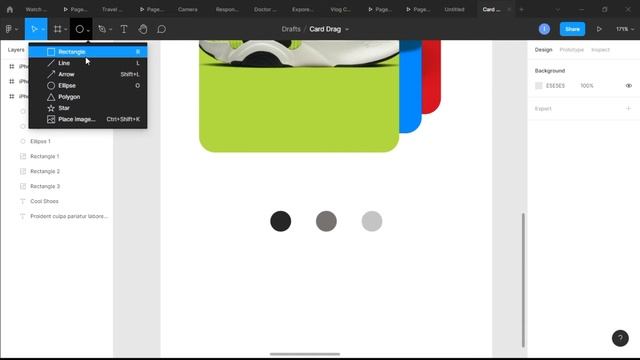
Task: Select the Hand tool
Action: click(x=142, y=29)
